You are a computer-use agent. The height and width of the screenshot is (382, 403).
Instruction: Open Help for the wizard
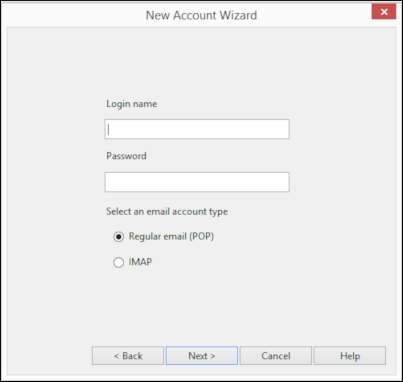tap(350, 356)
